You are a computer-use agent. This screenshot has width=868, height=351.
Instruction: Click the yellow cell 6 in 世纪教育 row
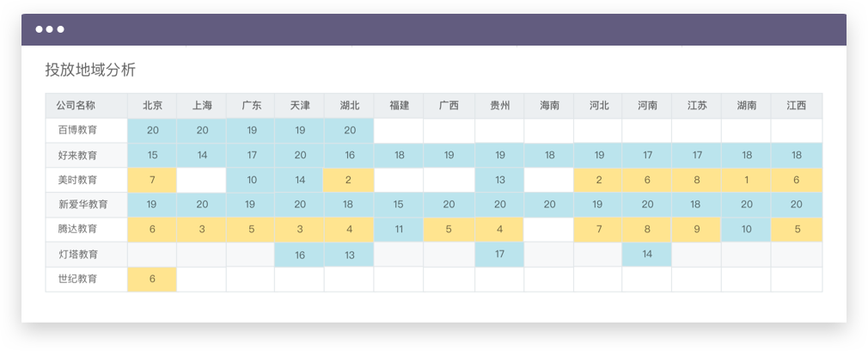[x=152, y=279]
